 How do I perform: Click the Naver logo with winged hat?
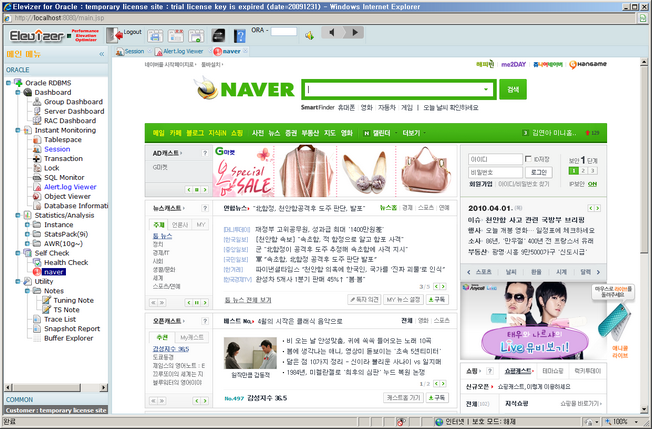tap(244, 89)
